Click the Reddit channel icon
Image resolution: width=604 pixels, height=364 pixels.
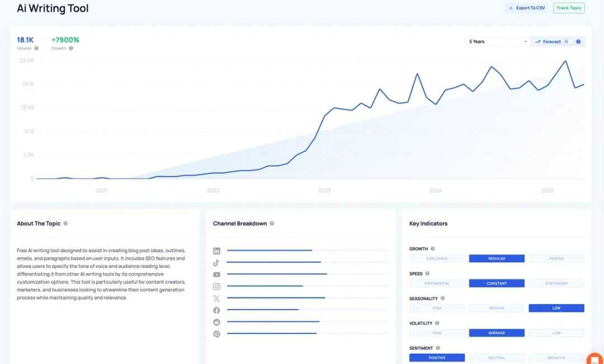[216, 322]
